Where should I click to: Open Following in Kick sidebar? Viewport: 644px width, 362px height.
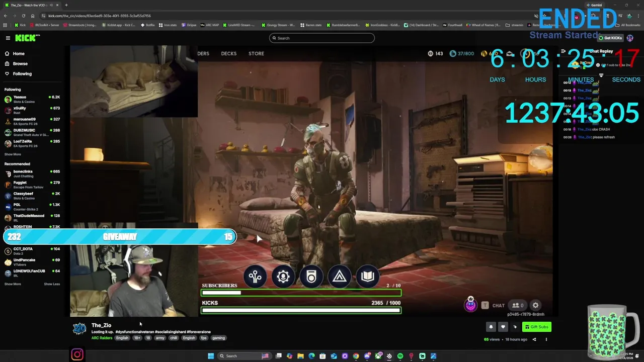click(22, 73)
